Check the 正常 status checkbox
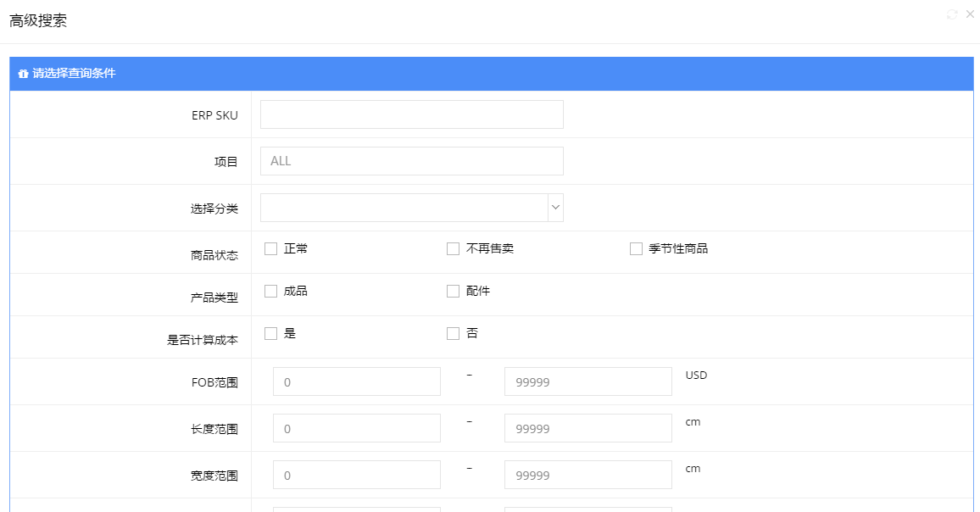The width and height of the screenshot is (980, 512). 270,249
